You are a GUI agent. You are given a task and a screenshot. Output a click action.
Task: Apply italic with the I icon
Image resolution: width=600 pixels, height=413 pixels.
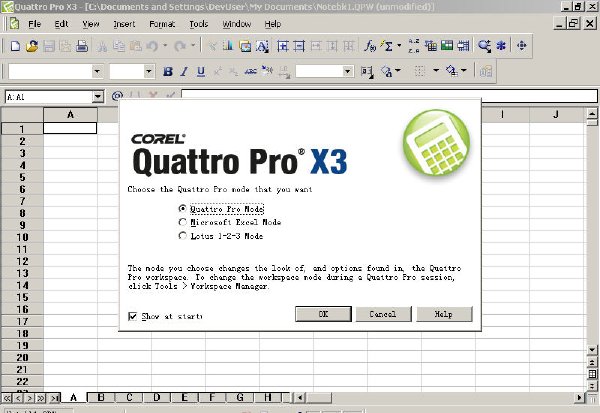(x=184, y=72)
